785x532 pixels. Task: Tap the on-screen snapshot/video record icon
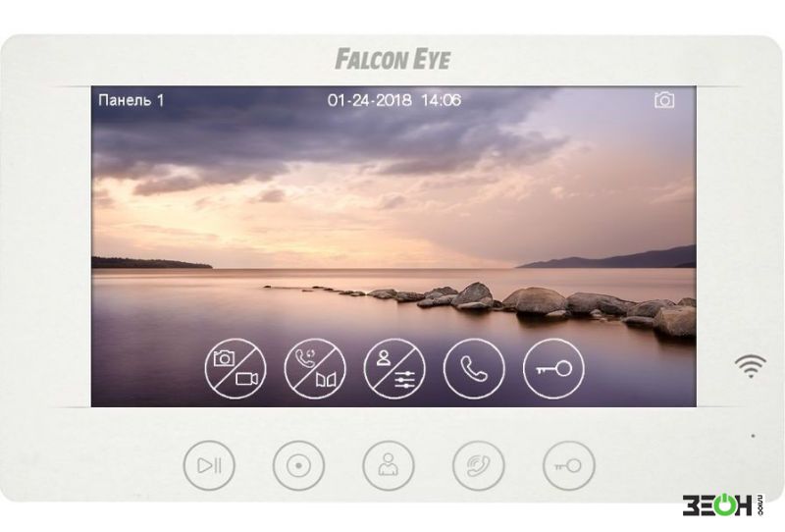click(x=235, y=369)
